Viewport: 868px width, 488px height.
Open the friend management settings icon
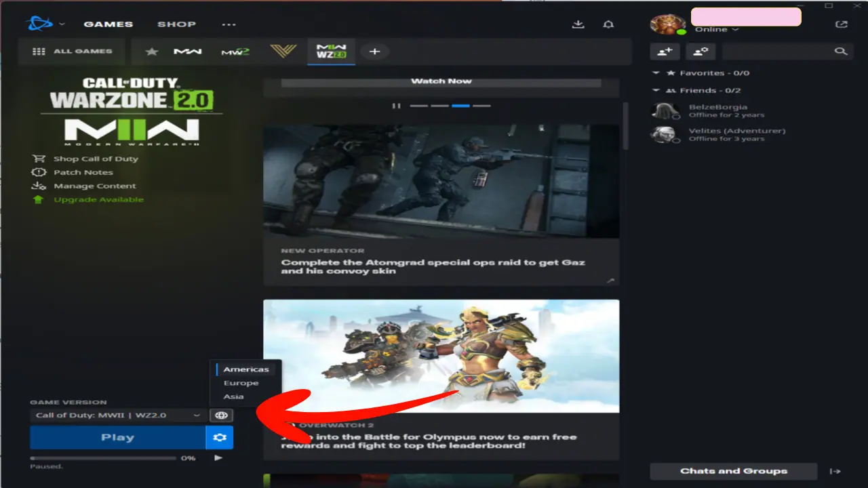[700, 52]
